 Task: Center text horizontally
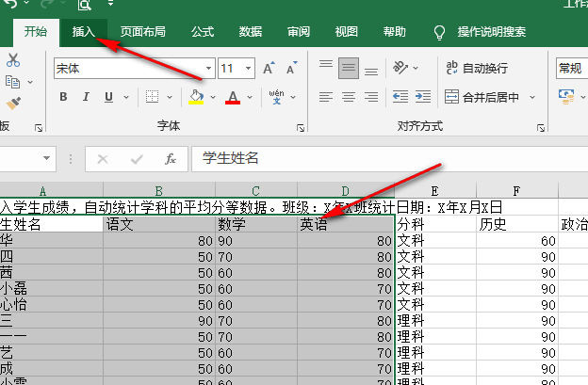pyautogui.click(x=349, y=97)
